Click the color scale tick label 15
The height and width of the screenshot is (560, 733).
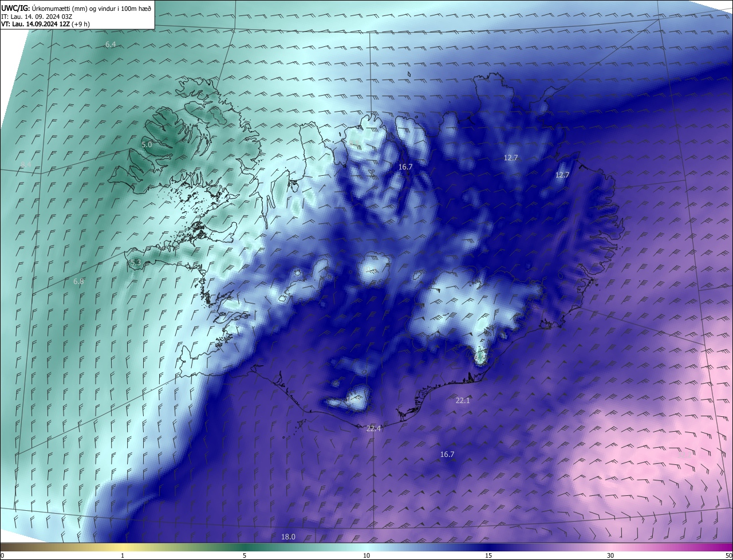488,555
